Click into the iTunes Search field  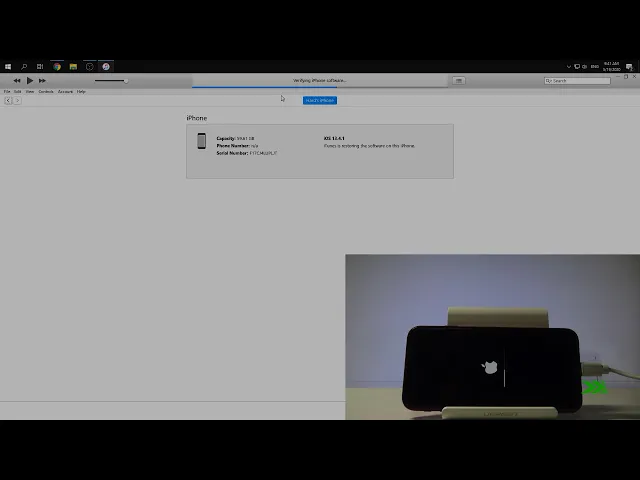[x=577, y=81]
